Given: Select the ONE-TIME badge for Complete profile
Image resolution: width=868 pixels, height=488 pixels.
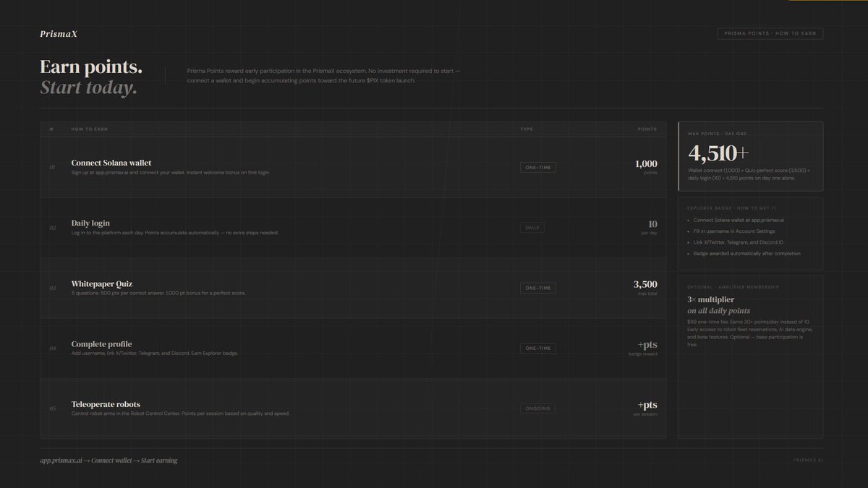Looking at the screenshot, I should click(x=538, y=348).
